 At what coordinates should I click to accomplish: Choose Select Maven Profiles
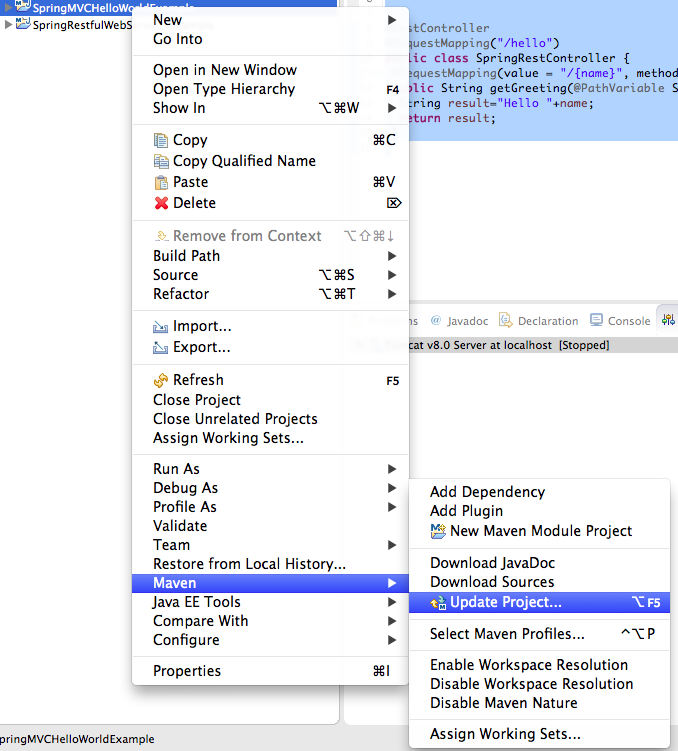pyautogui.click(x=539, y=634)
